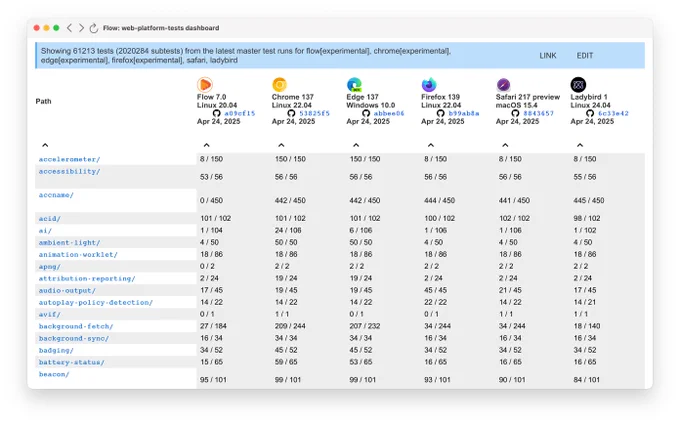
Task: Open the accname/ directory
Action: click(x=56, y=195)
